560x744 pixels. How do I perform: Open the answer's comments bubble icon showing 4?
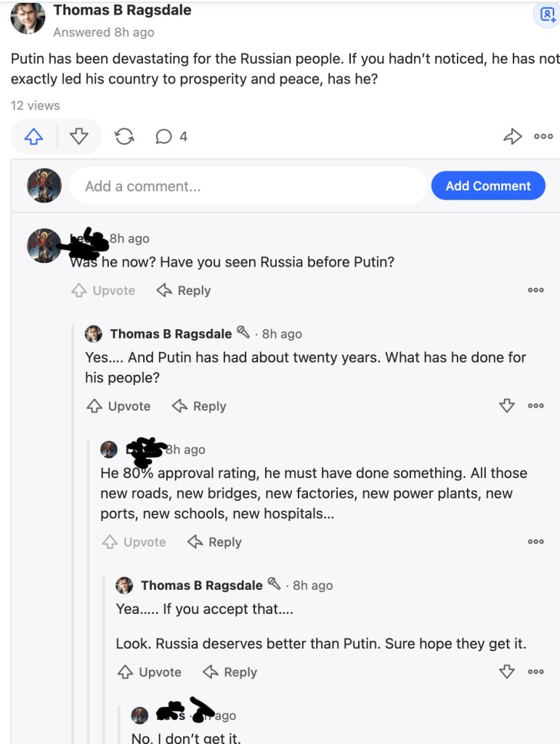coord(171,137)
